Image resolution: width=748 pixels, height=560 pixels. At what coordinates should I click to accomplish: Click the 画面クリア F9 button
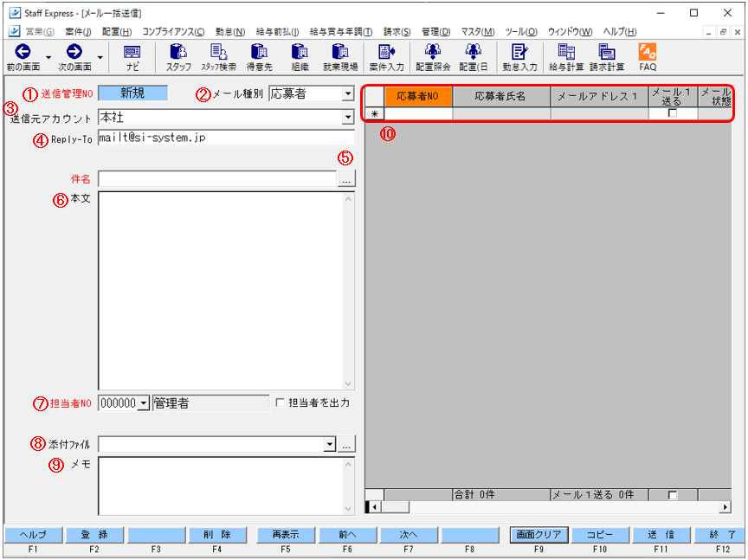click(538, 535)
